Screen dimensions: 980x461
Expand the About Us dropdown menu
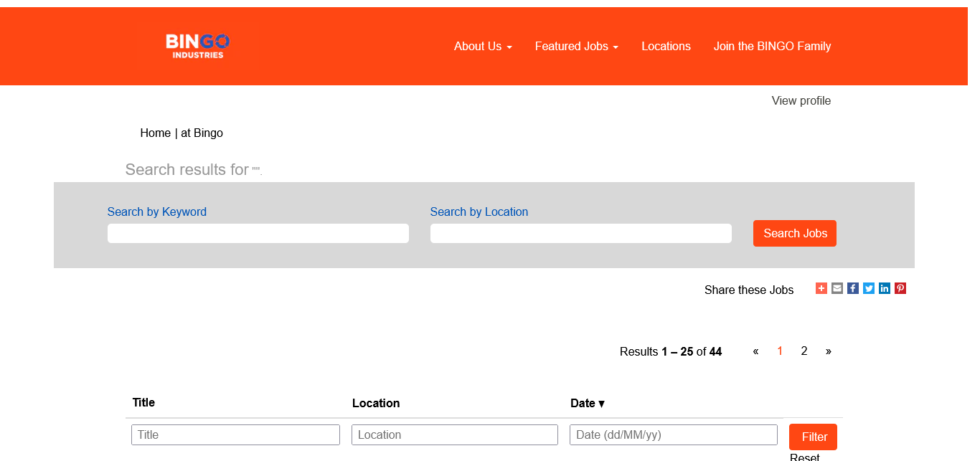(x=483, y=46)
